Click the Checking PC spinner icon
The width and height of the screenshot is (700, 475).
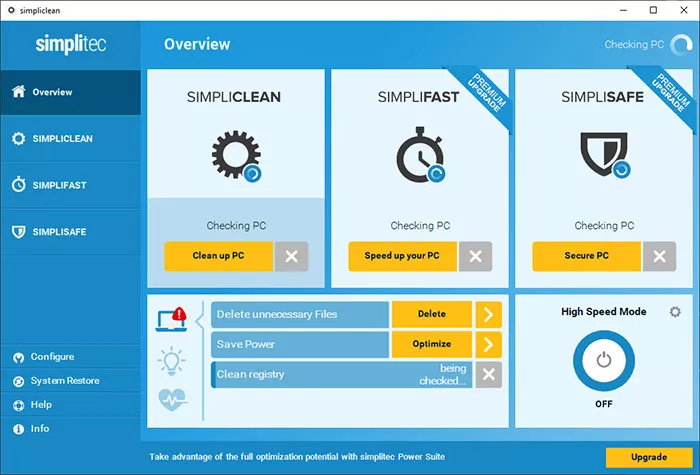(x=682, y=45)
